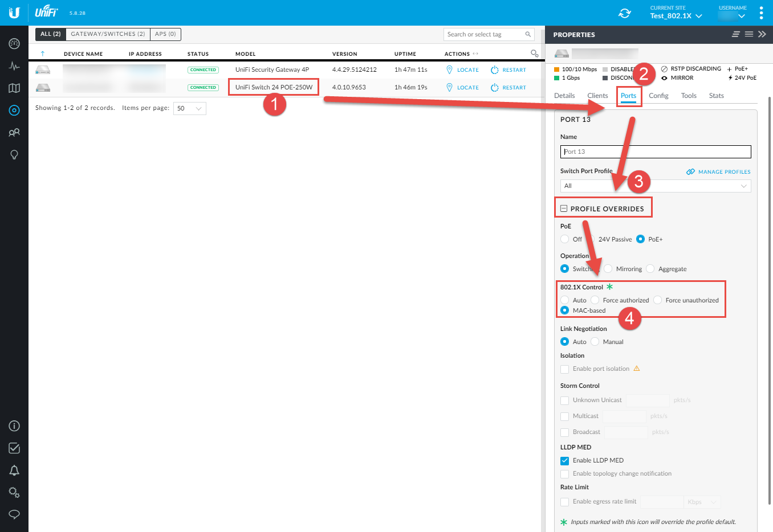Click RESTART for Security Gateway
773x532 pixels.
point(514,70)
